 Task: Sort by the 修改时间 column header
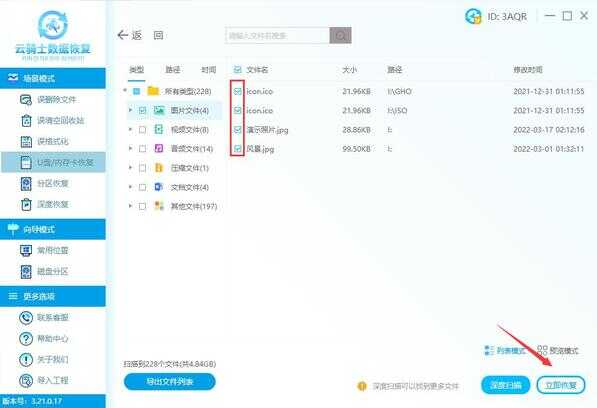[x=528, y=70]
